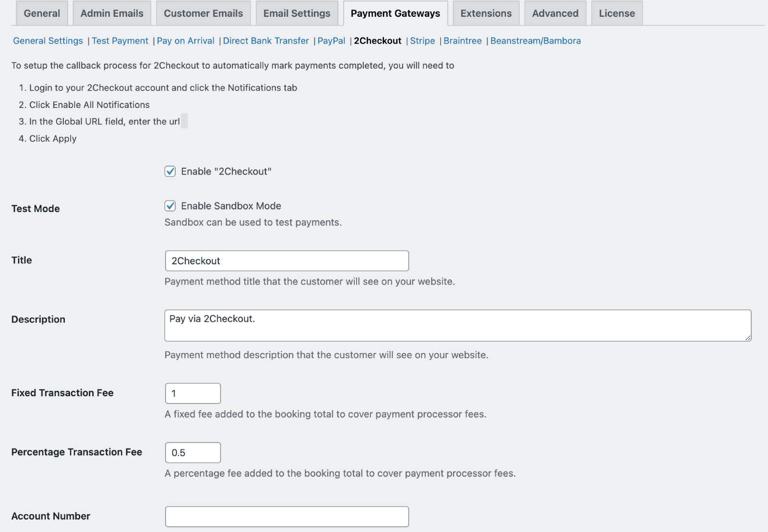Open the Extensions tab
The image size is (768, 532).
486,13
